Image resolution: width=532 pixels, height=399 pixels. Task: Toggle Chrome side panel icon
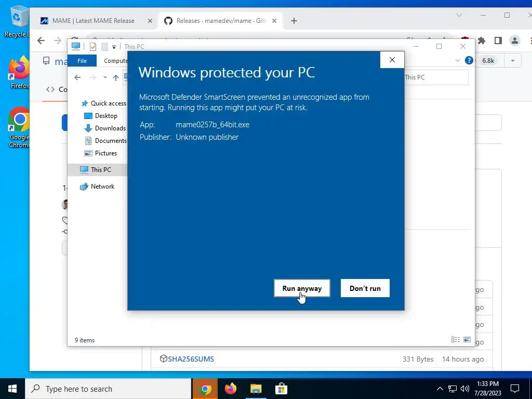[498, 41]
